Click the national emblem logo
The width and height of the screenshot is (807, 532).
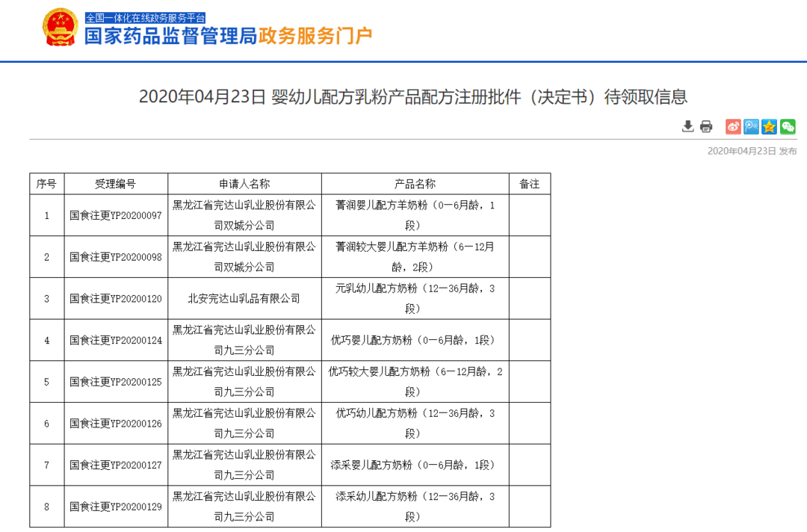(x=61, y=27)
